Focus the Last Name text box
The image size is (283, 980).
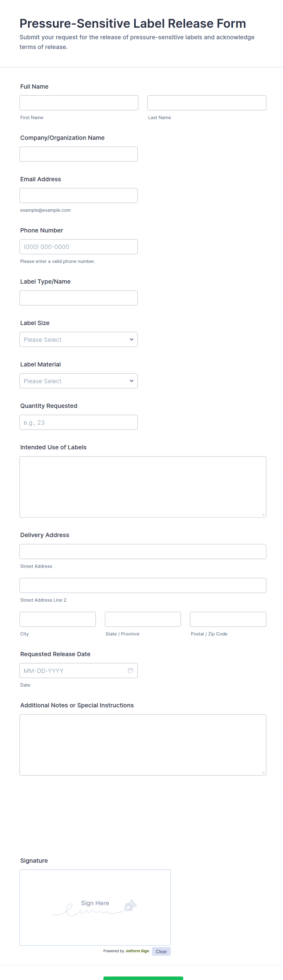click(207, 103)
